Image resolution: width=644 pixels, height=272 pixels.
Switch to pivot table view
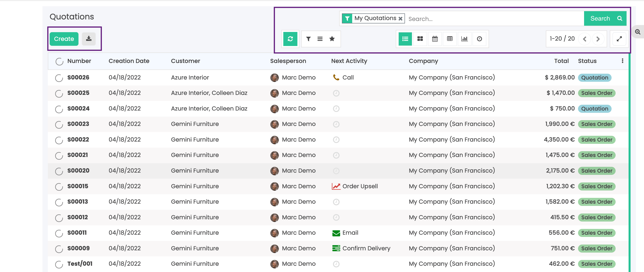click(449, 39)
